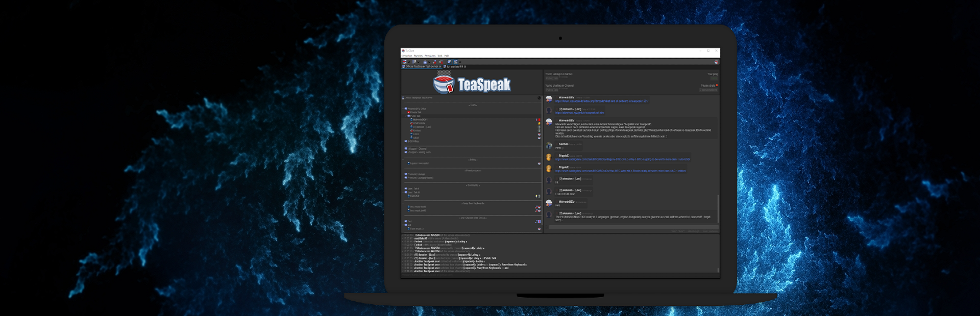The height and width of the screenshot is (316, 980).
Task: Click WolverinDEV1's avatar on first chat message
Action: [x=549, y=99]
